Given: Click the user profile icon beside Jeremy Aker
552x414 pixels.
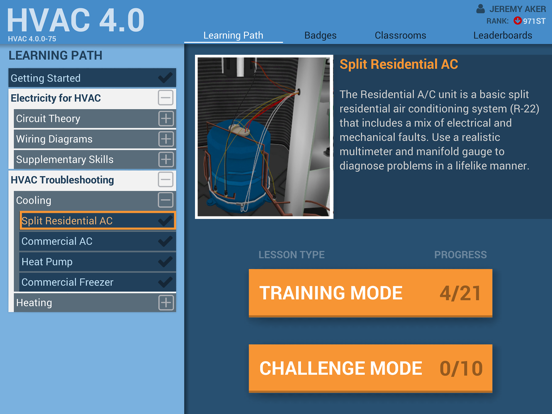Looking at the screenshot, I should 481,9.
